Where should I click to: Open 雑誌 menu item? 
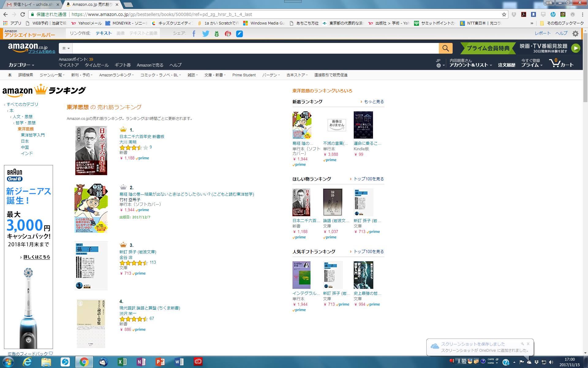(193, 75)
